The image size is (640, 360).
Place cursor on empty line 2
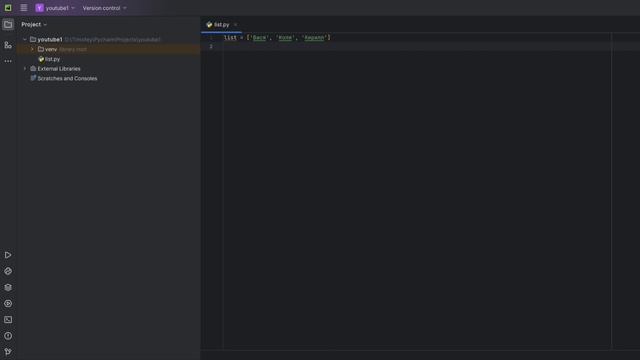click(416, 47)
